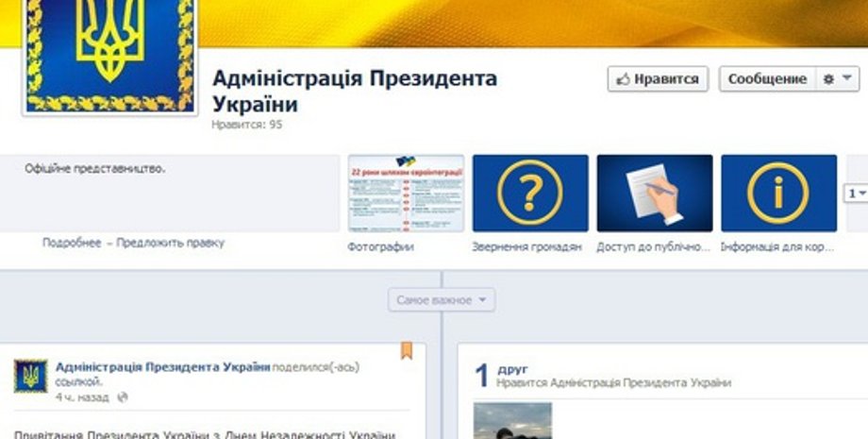Click the small trident avatar on the post

pos(30,376)
